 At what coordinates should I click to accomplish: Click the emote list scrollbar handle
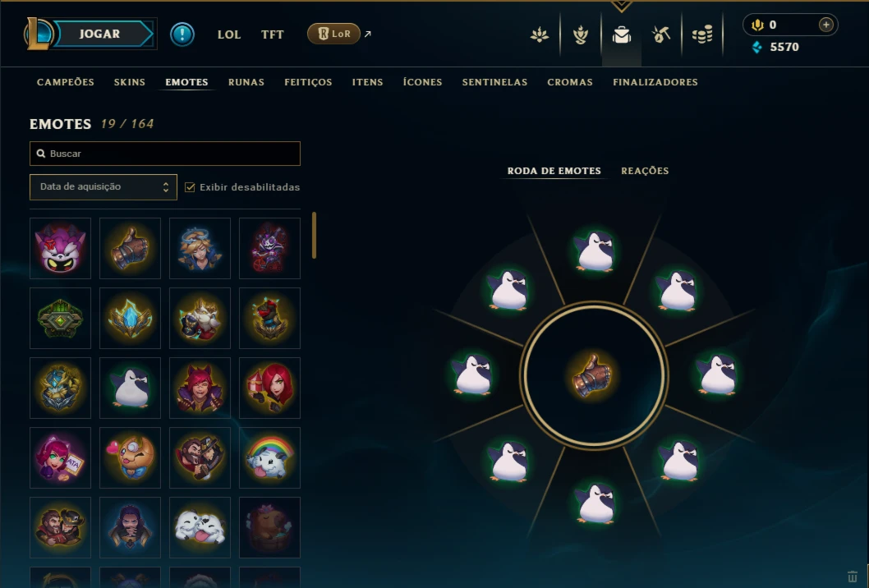click(x=315, y=235)
